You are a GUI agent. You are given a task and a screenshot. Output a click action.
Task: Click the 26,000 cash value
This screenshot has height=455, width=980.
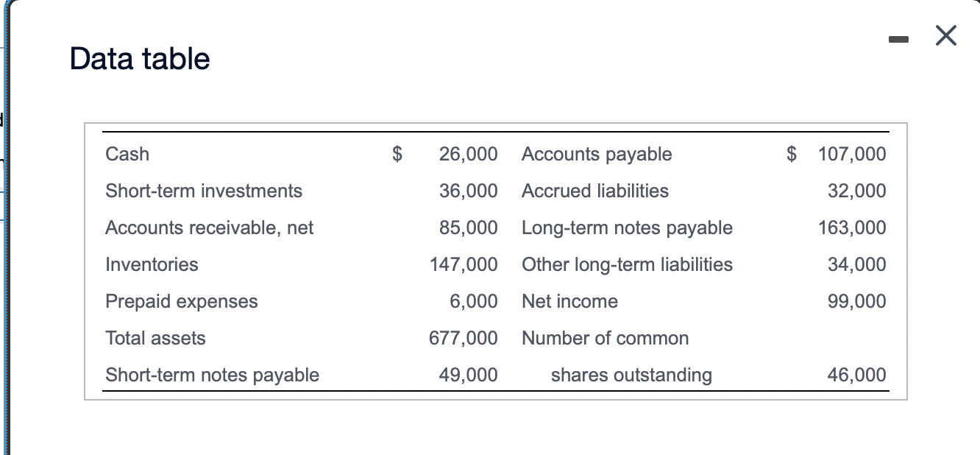469,154
